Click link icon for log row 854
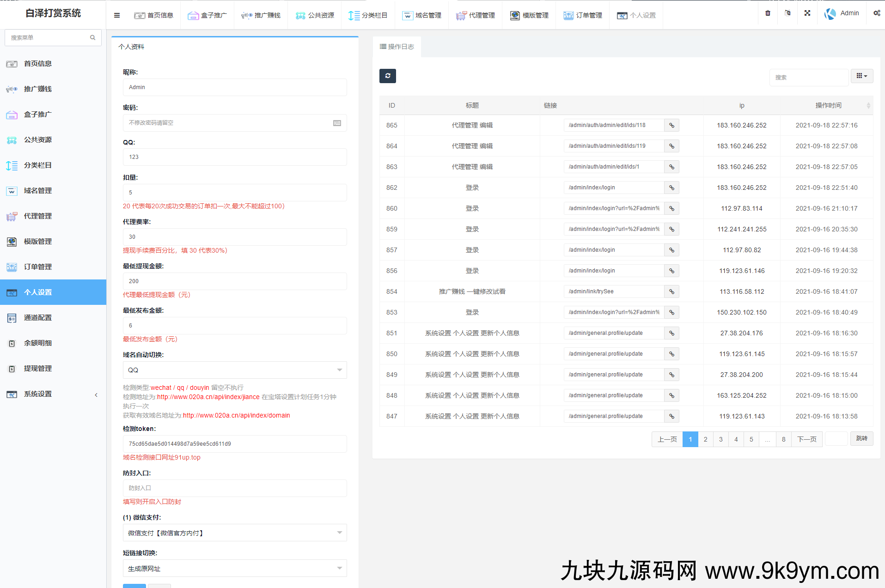This screenshot has height=588, width=885. pos(671,291)
